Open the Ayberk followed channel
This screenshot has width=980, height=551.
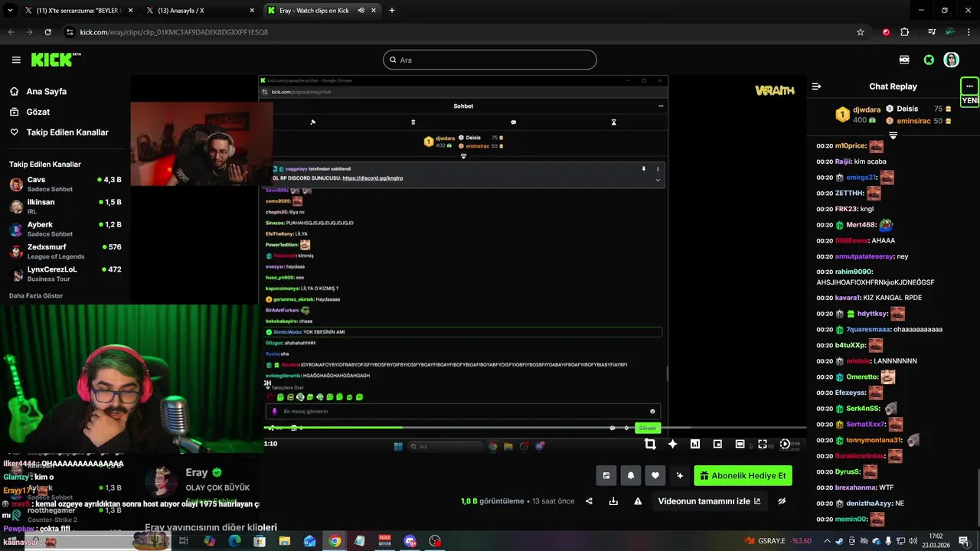65,229
